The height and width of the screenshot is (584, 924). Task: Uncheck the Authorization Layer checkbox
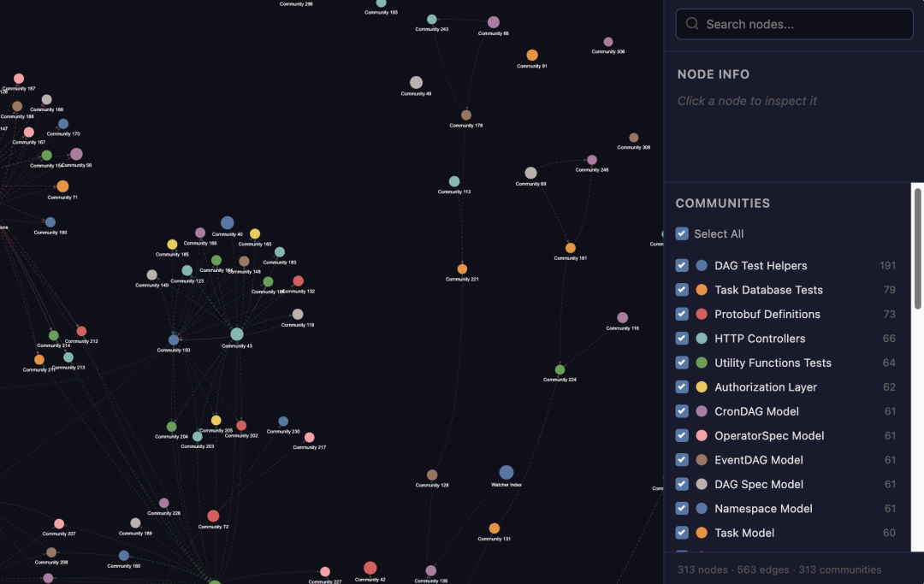682,386
